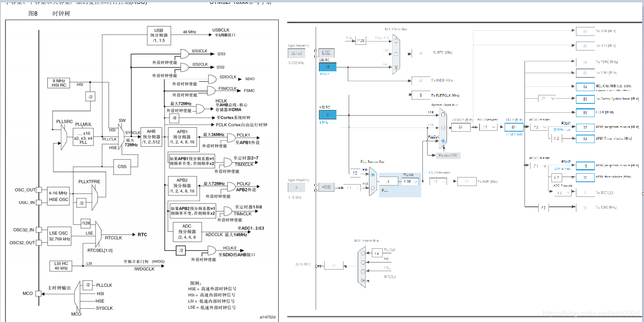Select LSE in the RTC Clock Mux

396,53
